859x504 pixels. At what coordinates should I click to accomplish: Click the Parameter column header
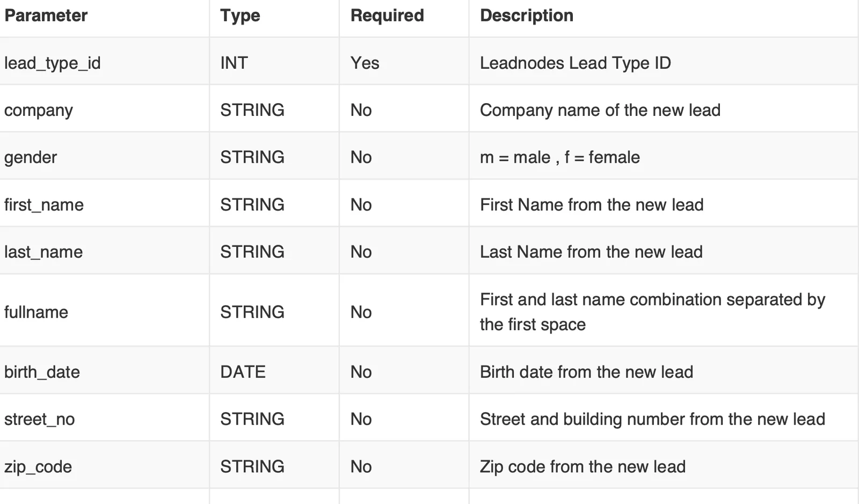[46, 16]
